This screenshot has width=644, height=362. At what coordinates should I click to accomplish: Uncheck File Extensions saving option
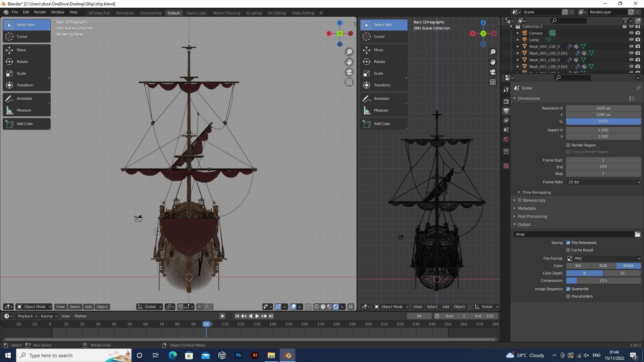tap(568, 243)
